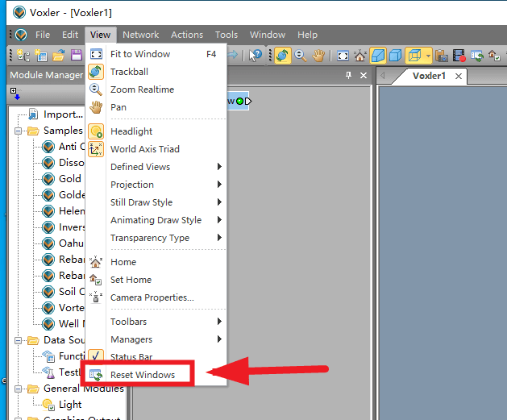This screenshot has width=507, height=420.
Task: Click the Open folder toolbar icon
Action: click(59, 56)
